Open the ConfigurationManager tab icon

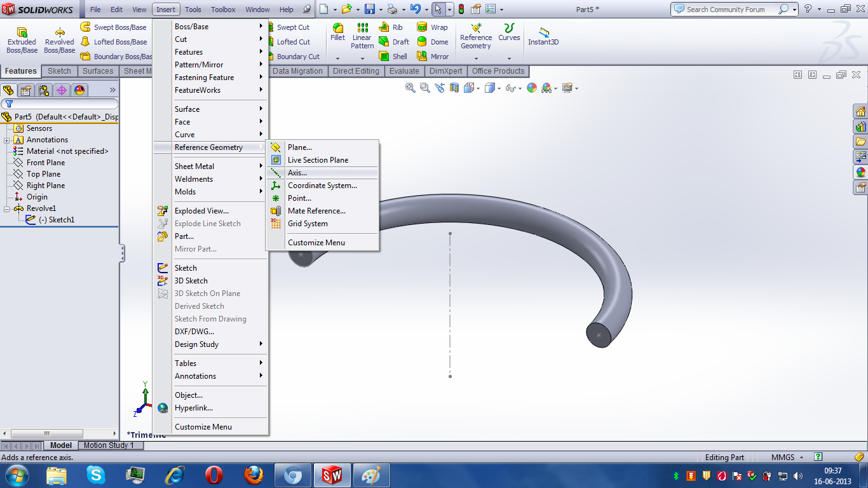click(x=44, y=90)
